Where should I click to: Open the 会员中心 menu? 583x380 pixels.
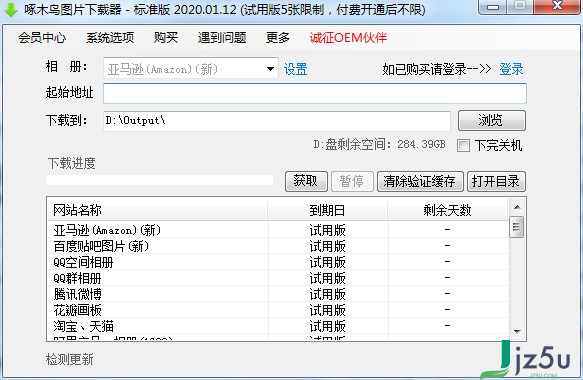click(42, 38)
